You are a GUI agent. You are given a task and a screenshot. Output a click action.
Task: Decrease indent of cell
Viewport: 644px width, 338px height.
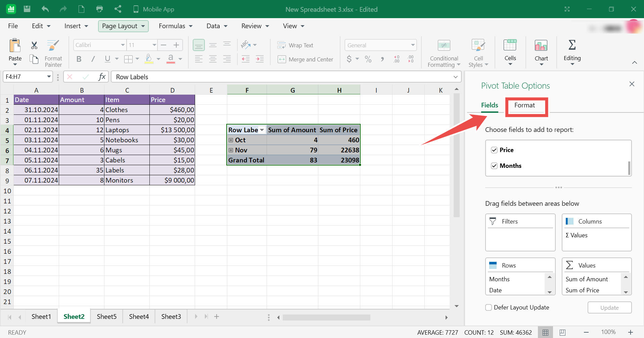click(246, 59)
